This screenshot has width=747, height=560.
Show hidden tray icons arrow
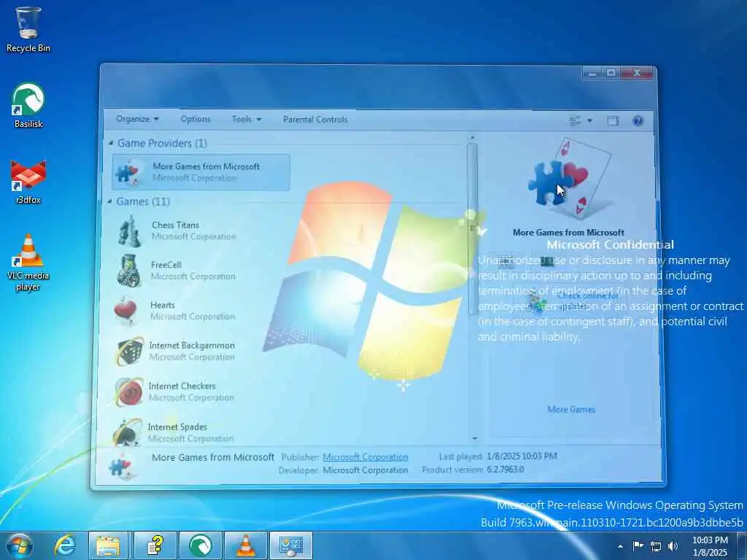620,546
